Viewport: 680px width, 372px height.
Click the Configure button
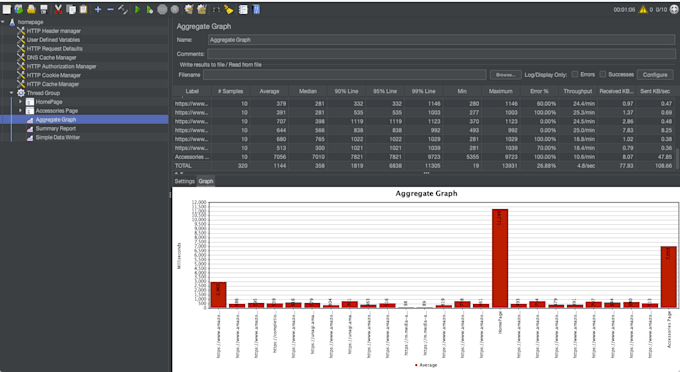click(x=655, y=75)
